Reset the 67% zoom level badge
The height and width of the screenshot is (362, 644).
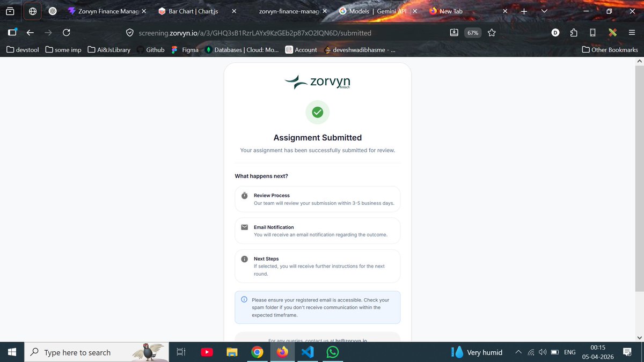point(473,33)
